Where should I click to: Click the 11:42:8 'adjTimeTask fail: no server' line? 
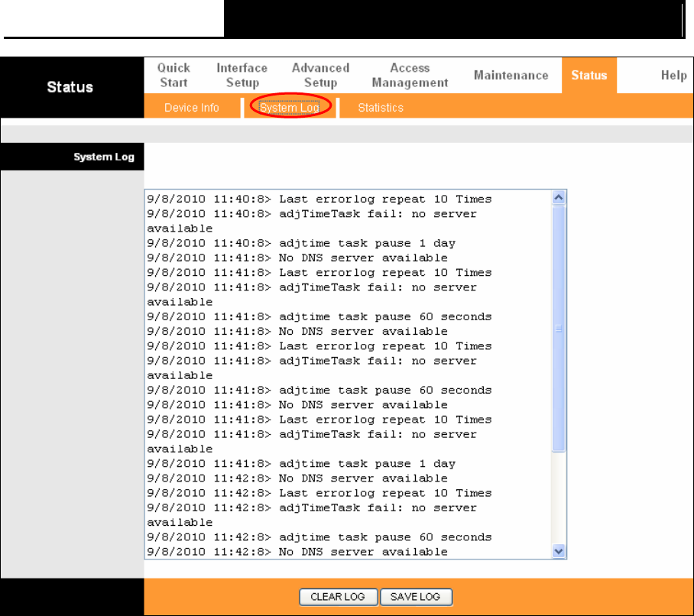[312, 507]
